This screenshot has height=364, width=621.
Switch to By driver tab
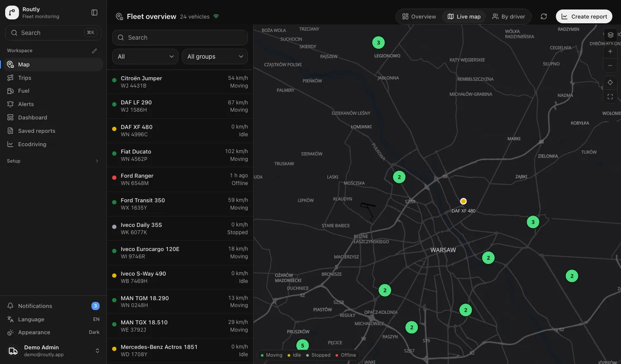pos(509,16)
